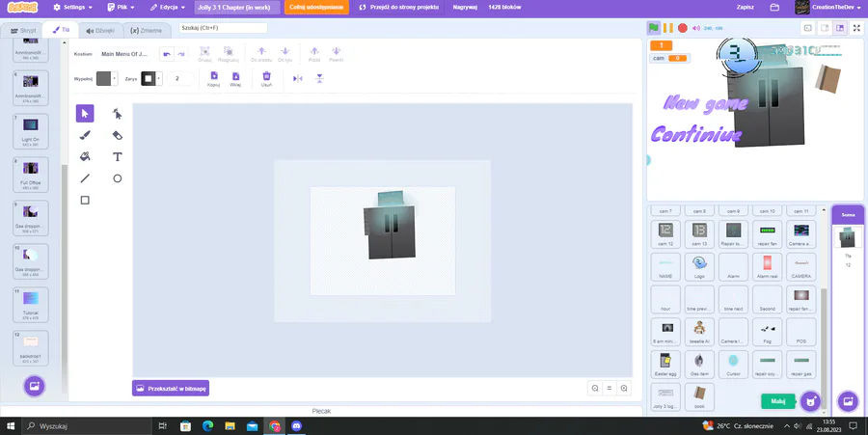Pause the project
The image size is (868, 435).
[668, 28]
